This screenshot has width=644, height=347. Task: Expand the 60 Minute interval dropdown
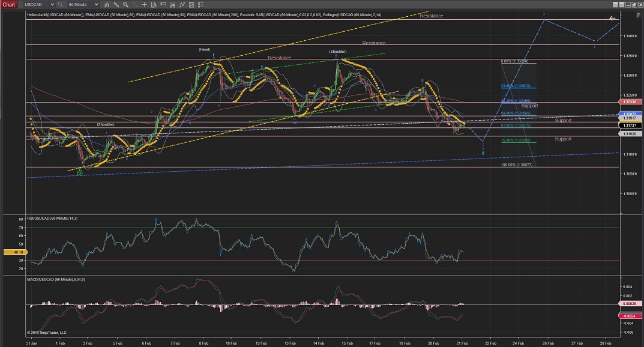pos(95,4)
